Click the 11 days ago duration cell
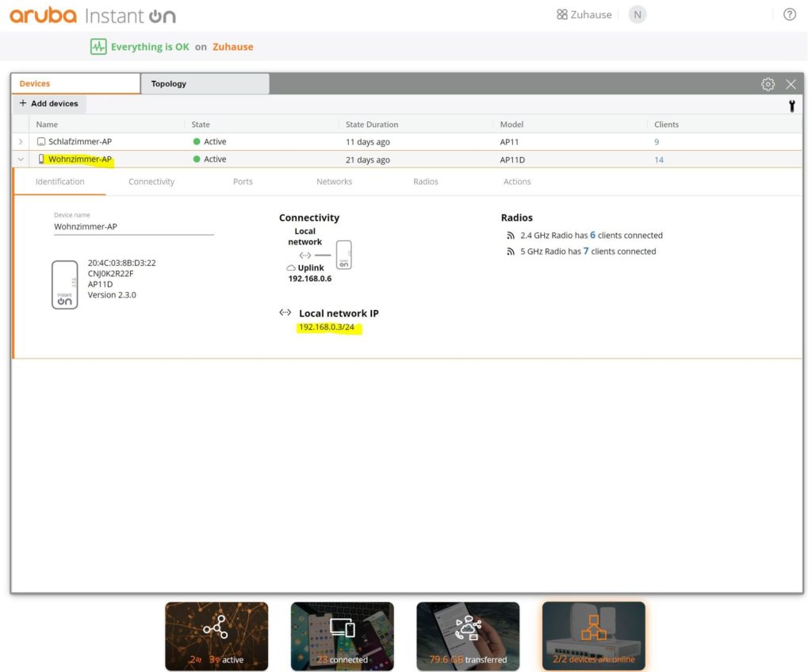The width and height of the screenshot is (812, 672). (x=368, y=142)
